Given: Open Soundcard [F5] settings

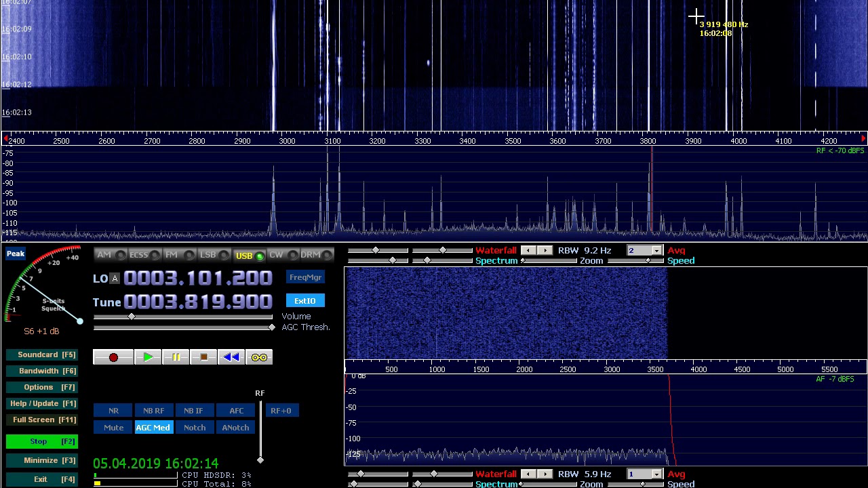Looking at the screenshot, I should pos(42,355).
